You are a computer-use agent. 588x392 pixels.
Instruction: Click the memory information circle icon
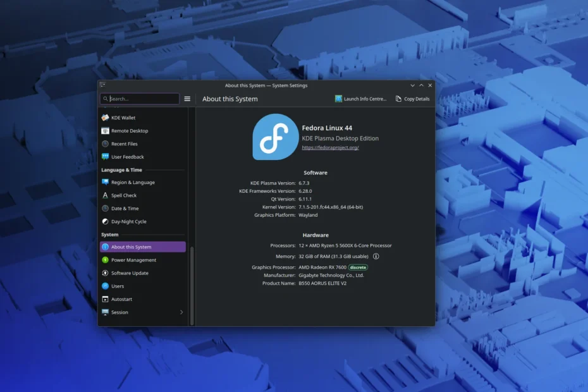coord(376,256)
